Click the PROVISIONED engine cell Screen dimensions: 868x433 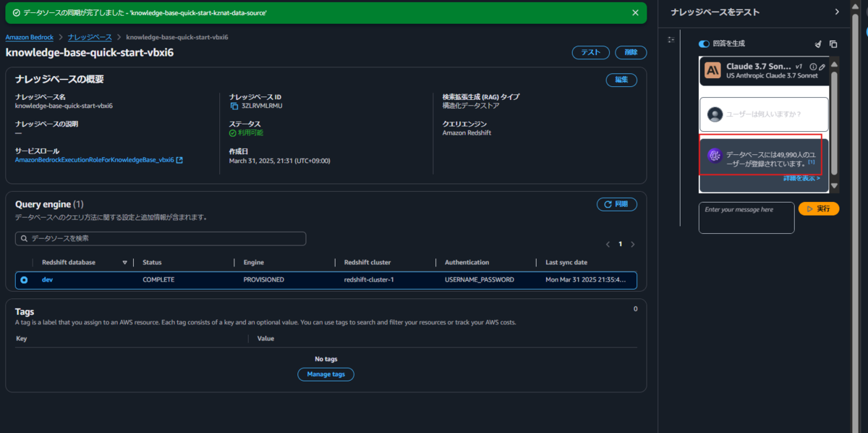coord(263,279)
